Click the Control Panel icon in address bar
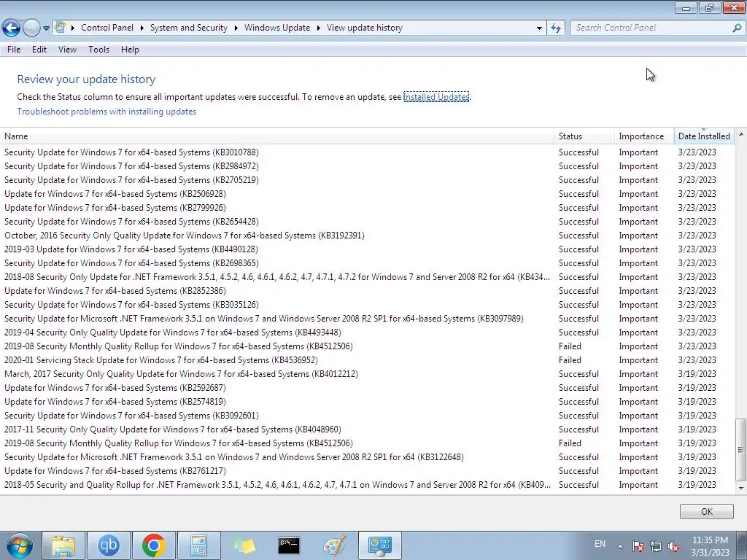Image resolution: width=747 pixels, height=560 pixels. [x=60, y=28]
